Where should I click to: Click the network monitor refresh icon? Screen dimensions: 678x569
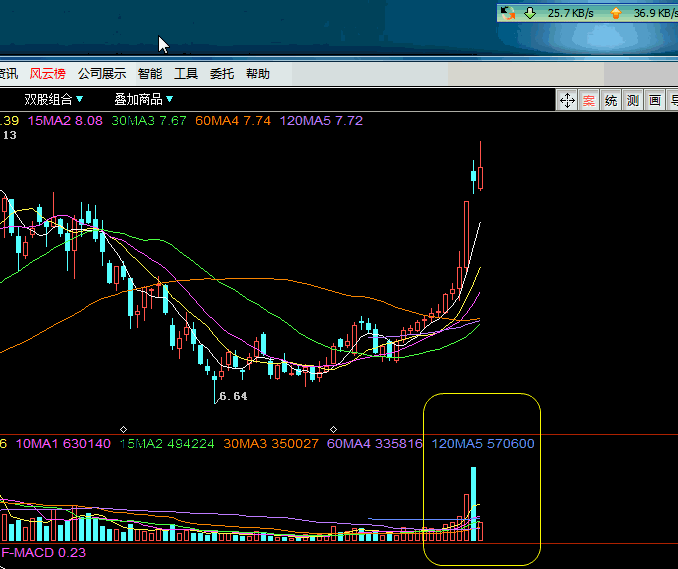[508, 13]
